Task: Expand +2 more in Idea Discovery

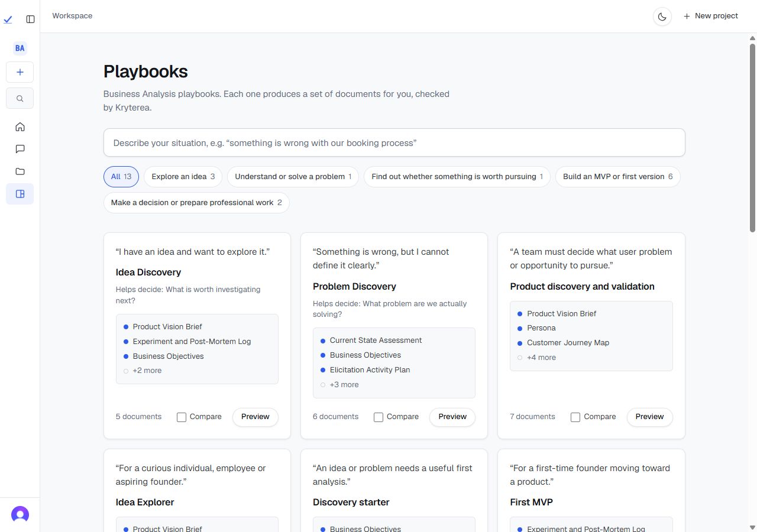Action: [x=147, y=371]
